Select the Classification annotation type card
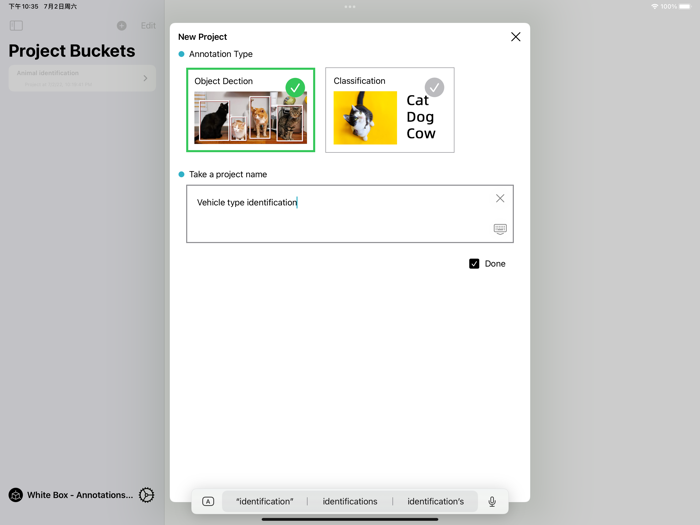The image size is (700, 525). click(390, 110)
